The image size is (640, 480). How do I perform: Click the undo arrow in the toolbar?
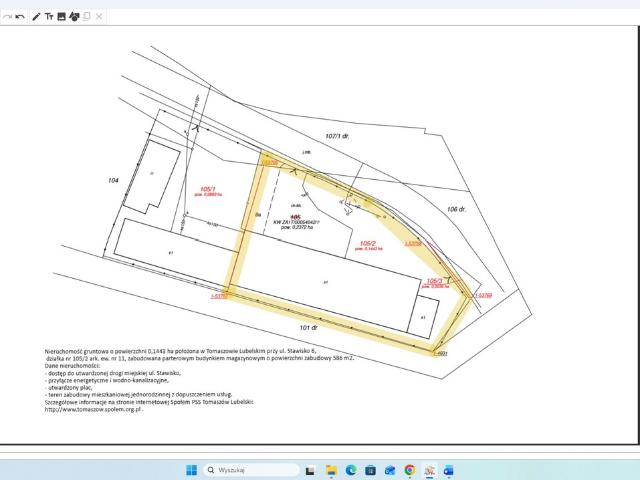coord(20,17)
